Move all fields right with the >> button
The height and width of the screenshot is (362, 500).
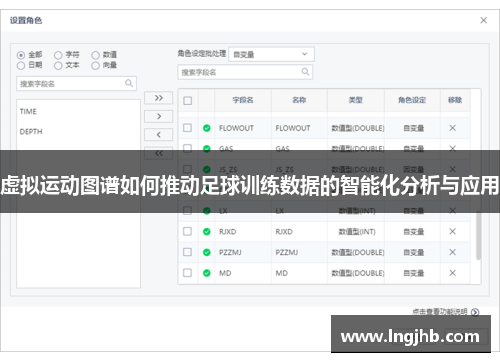pos(159,98)
